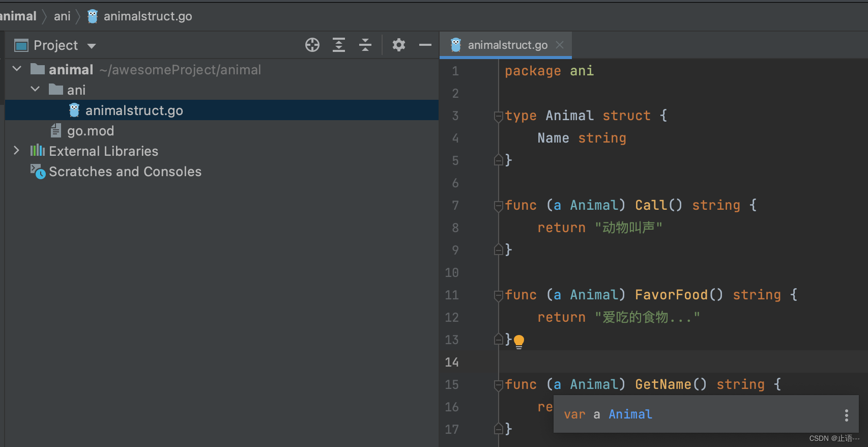Click fold end marker on line 9
Image resolution: width=868 pixels, height=447 pixels.
(x=499, y=249)
